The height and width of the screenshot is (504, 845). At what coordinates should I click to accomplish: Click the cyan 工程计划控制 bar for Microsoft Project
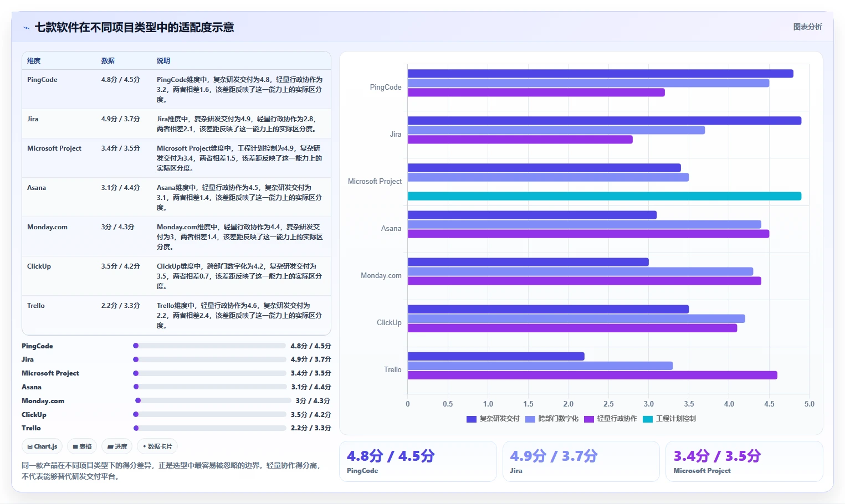[605, 196]
